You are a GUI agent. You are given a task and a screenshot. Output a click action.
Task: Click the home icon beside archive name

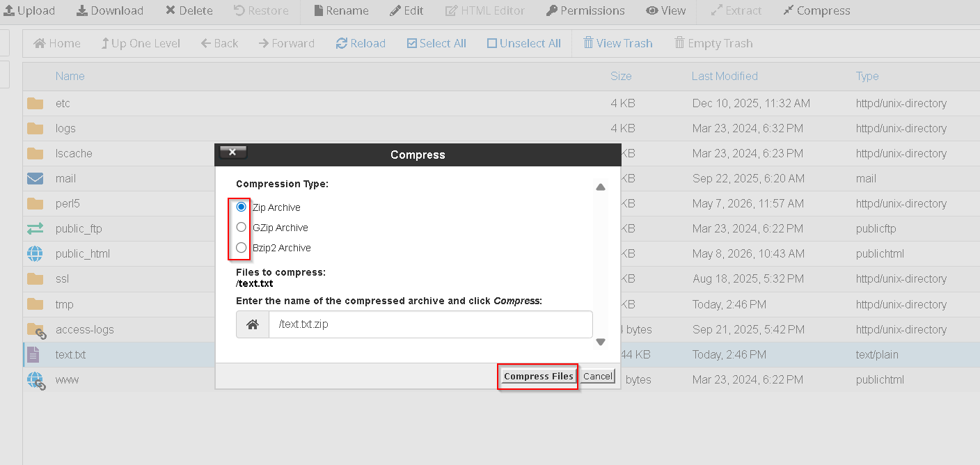253,324
